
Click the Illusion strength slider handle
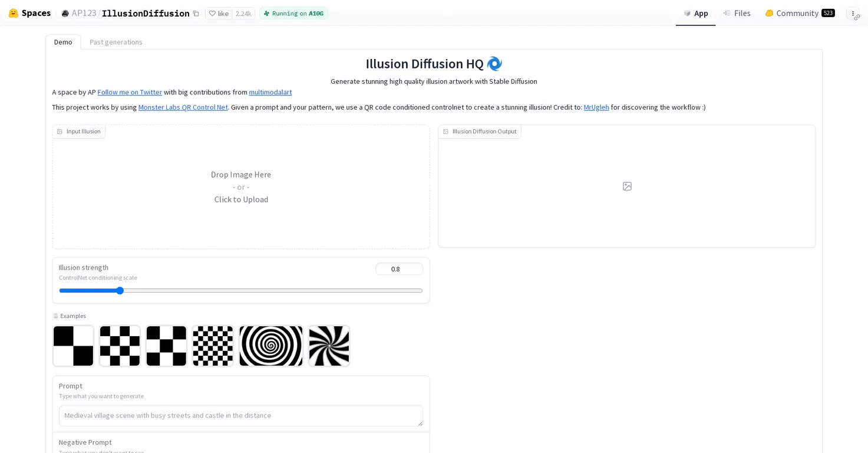120,291
